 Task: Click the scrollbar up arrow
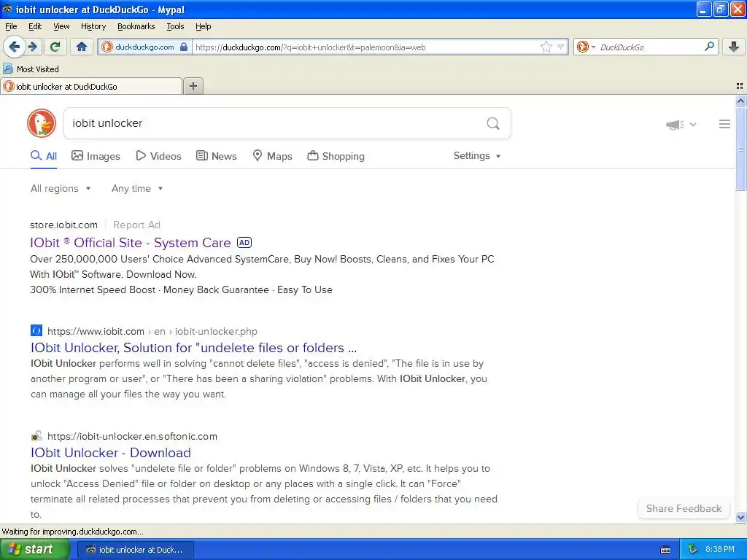740,101
